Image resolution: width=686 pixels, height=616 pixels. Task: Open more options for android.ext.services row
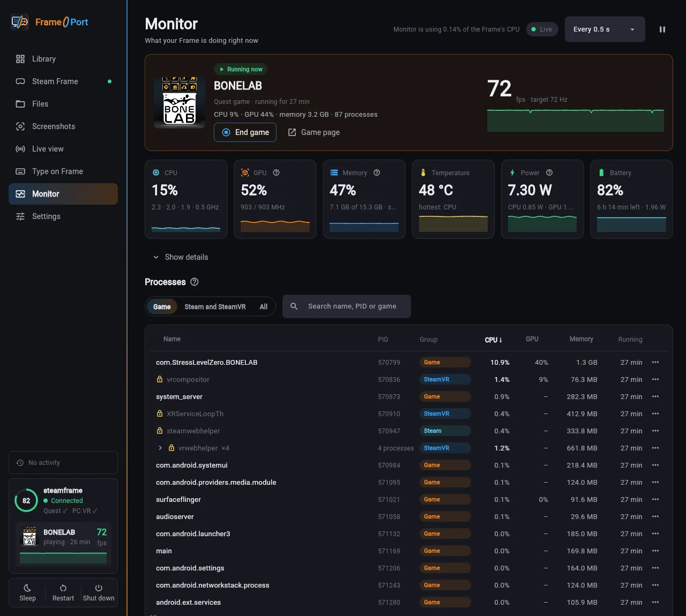pos(655,603)
